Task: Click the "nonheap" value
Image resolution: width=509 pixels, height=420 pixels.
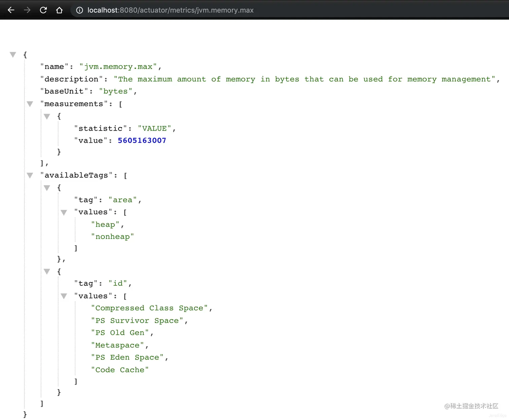Action: tap(113, 237)
